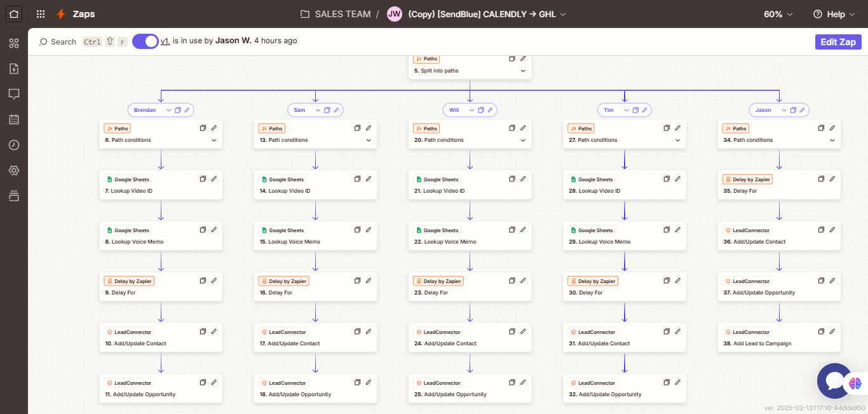The image size is (868, 414).
Task: Open settings gear icon in sidebar
Action: coord(14,170)
